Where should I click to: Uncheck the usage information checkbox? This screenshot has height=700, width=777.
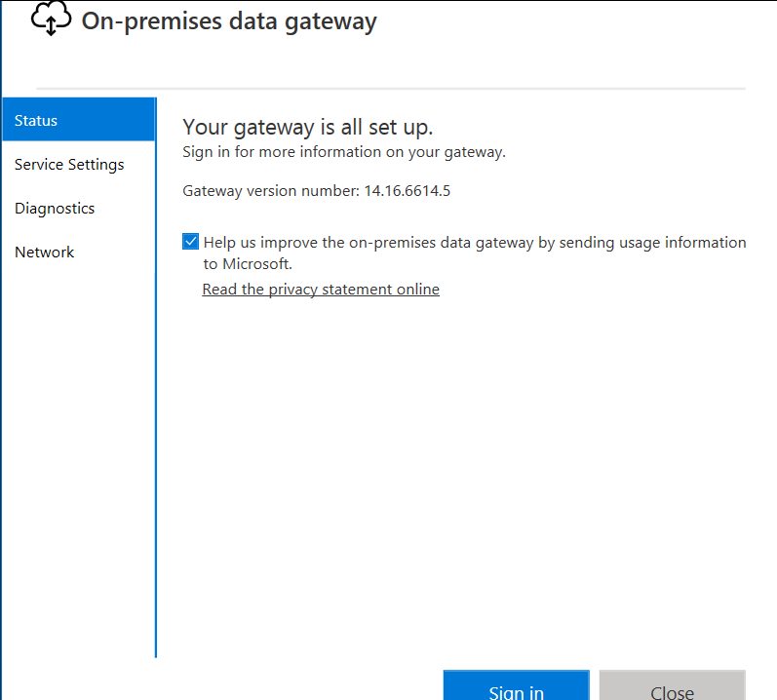tap(191, 242)
